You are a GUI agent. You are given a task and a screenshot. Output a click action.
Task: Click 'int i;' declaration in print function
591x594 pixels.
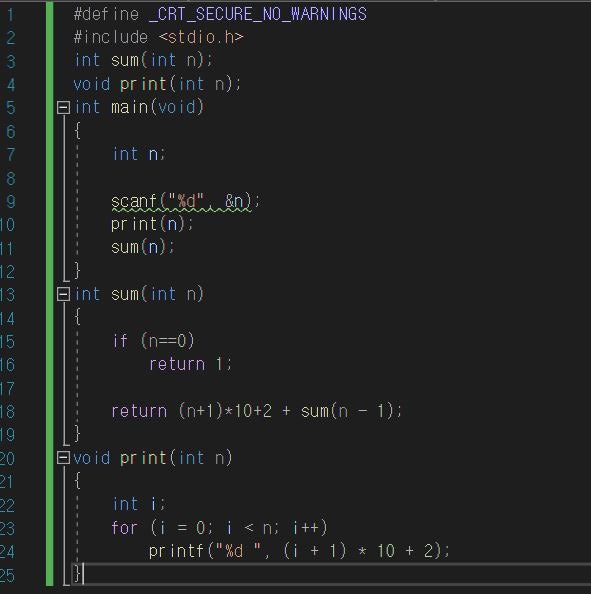[x=139, y=504]
